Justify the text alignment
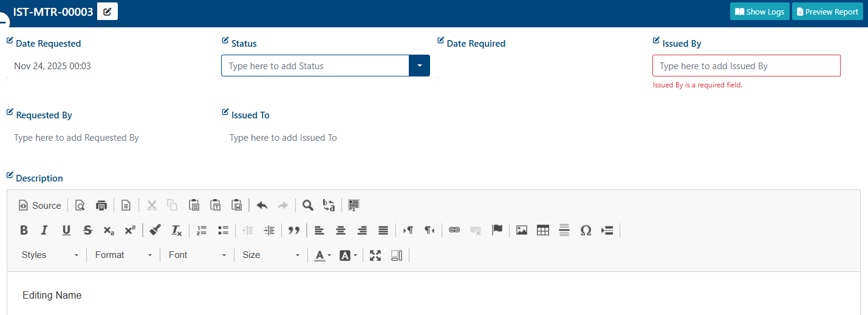Screen dimensions: 868x315 click(383, 231)
